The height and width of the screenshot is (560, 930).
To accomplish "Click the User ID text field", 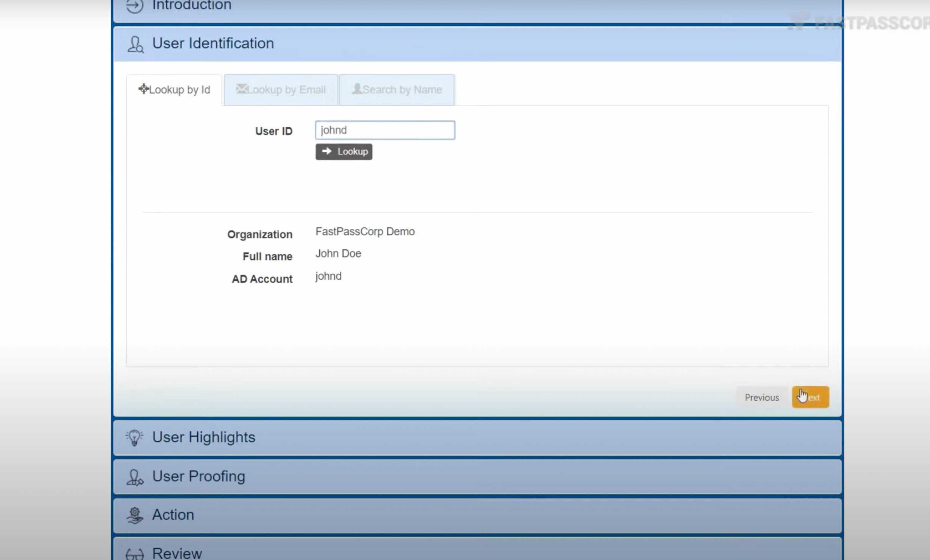I will pyautogui.click(x=385, y=130).
